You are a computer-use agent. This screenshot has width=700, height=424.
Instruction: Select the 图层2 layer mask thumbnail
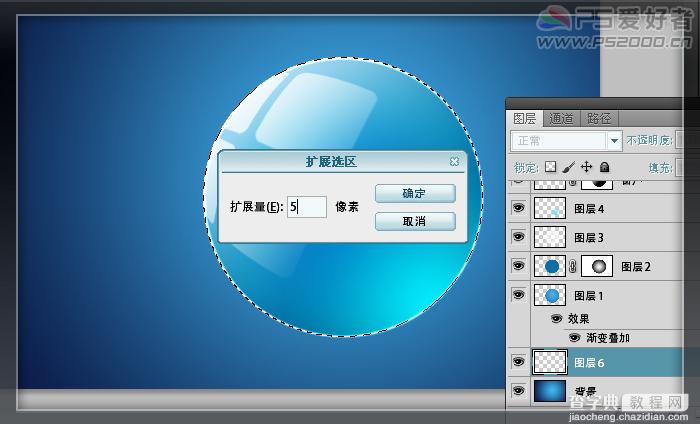(x=597, y=266)
